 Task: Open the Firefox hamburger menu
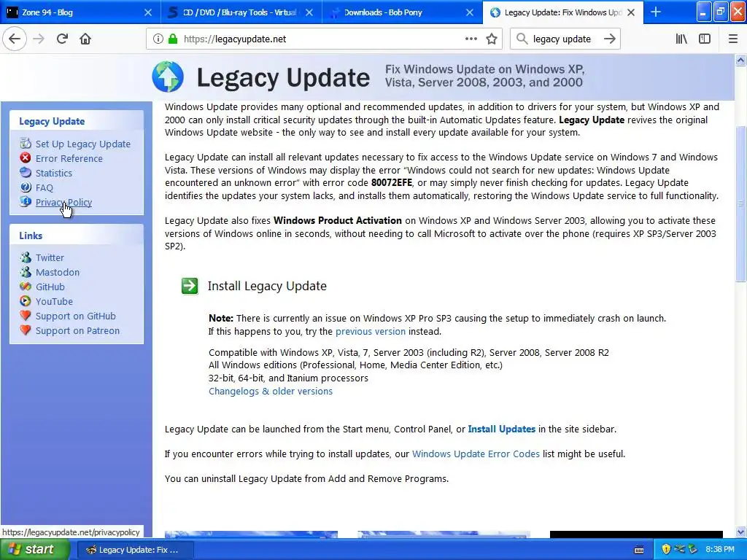732,39
